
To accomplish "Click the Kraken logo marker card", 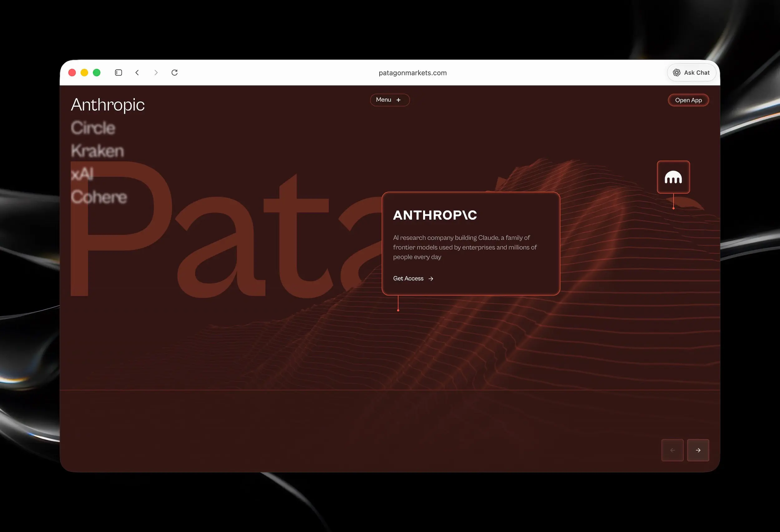I will coord(673,177).
